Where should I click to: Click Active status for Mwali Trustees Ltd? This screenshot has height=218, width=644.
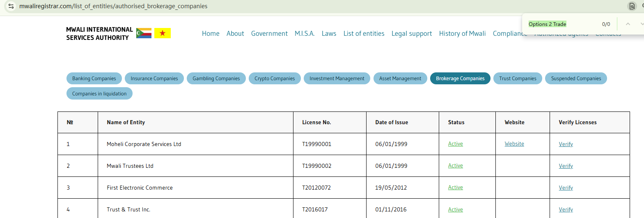click(456, 166)
